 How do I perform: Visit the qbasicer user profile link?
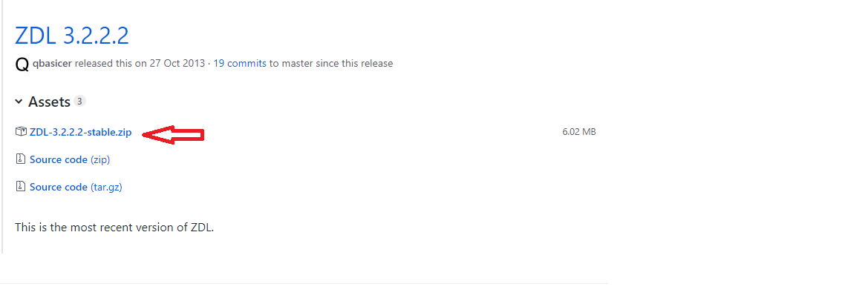pos(52,64)
